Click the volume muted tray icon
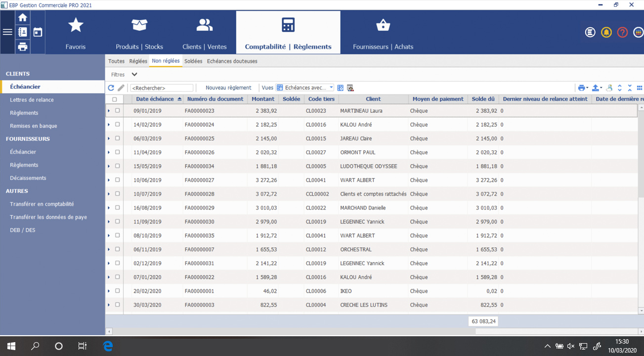Viewport: 644px width, 356px height. 571,346
